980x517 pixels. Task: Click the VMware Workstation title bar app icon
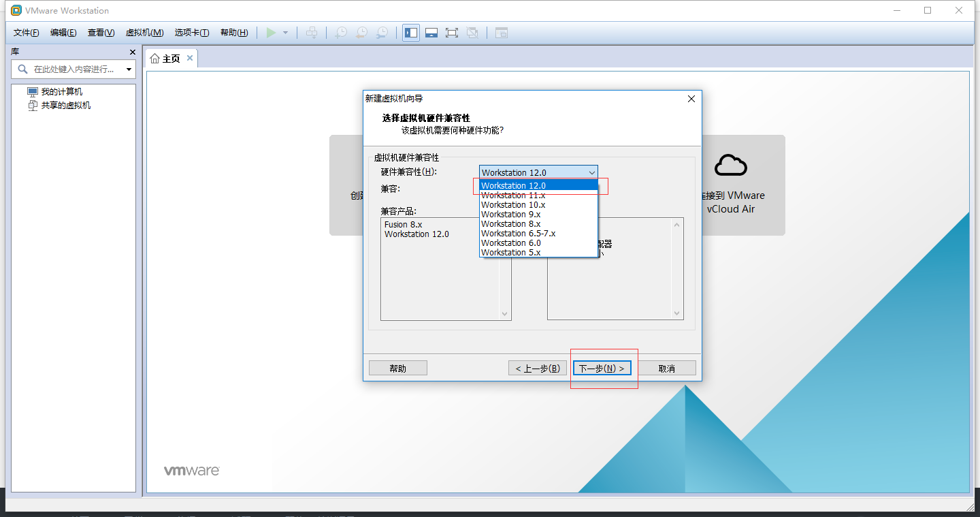tap(16, 10)
